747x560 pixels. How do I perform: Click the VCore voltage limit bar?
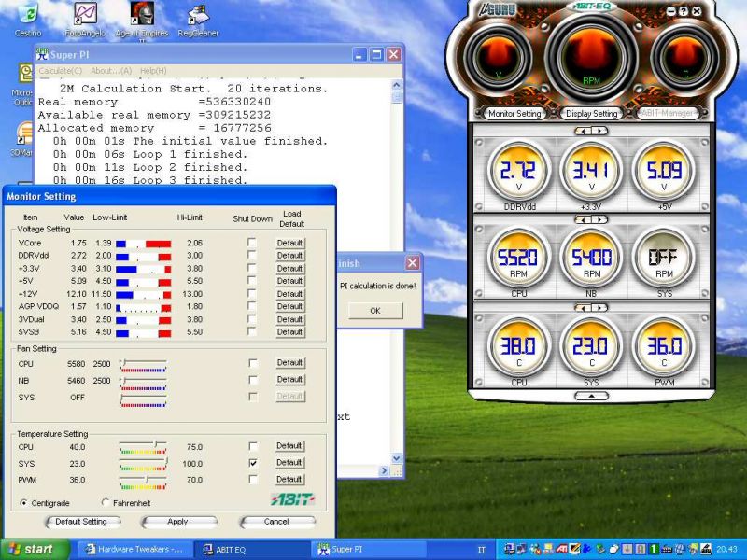point(143,244)
